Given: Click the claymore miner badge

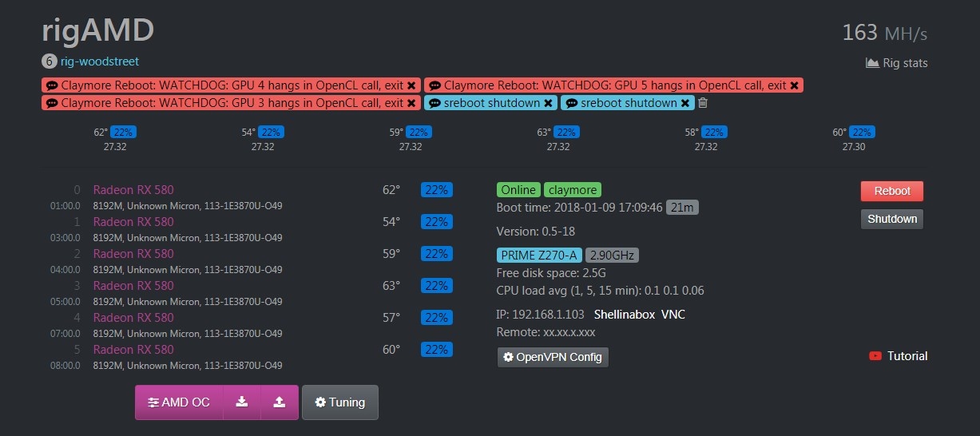Looking at the screenshot, I should (x=573, y=190).
